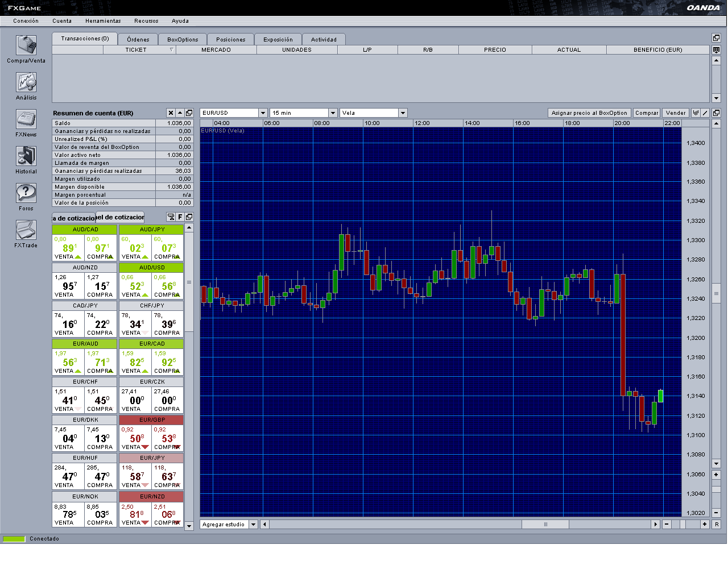Zoom in the chart price axis
Viewport: 728px width, 582px height.
point(716,475)
